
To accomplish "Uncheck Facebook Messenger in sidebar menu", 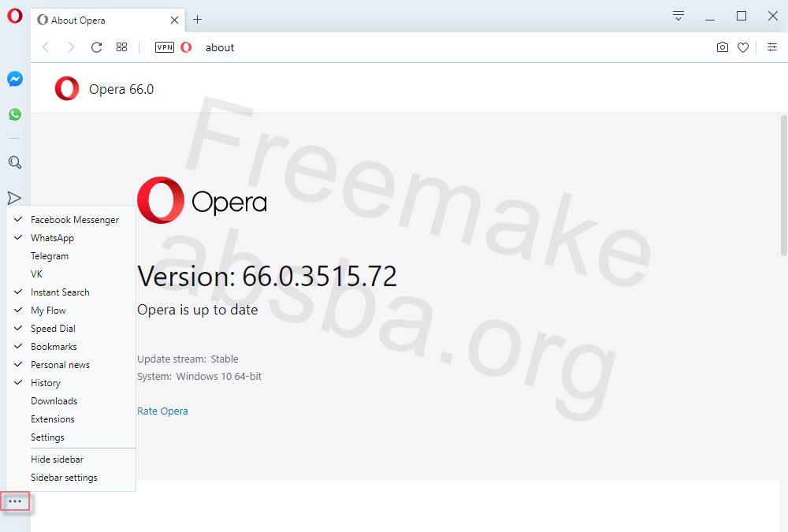I will pyautogui.click(x=71, y=220).
